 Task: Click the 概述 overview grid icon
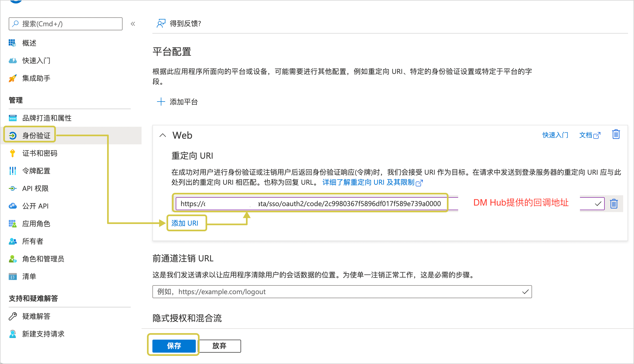point(12,43)
